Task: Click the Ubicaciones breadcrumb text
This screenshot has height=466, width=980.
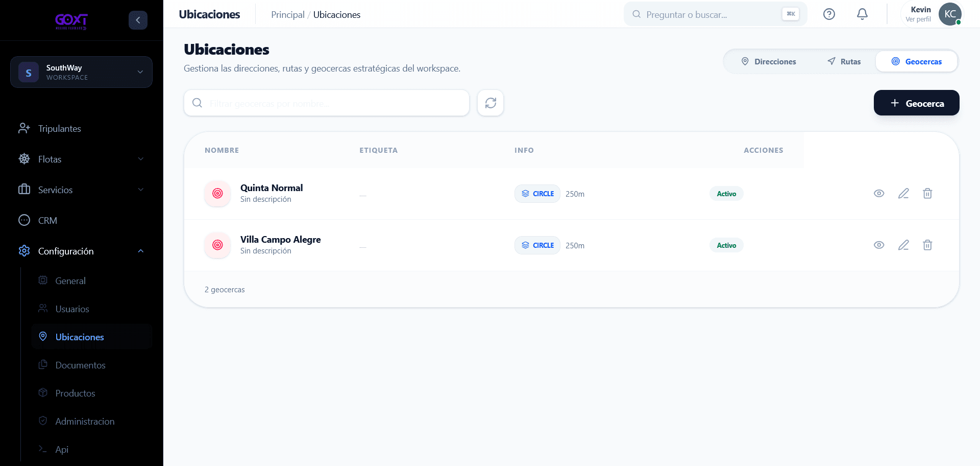Action: [337, 15]
